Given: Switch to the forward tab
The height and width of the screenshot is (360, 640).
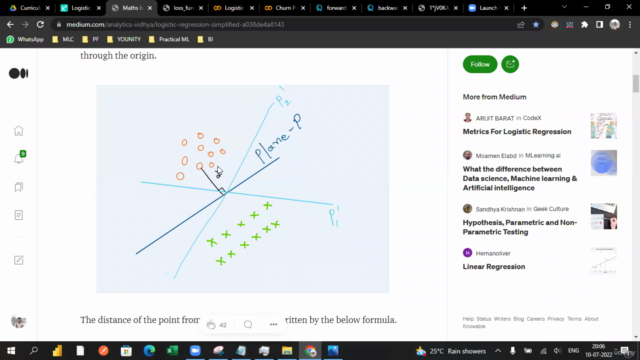Looking at the screenshot, I should click(x=336, y=8).
